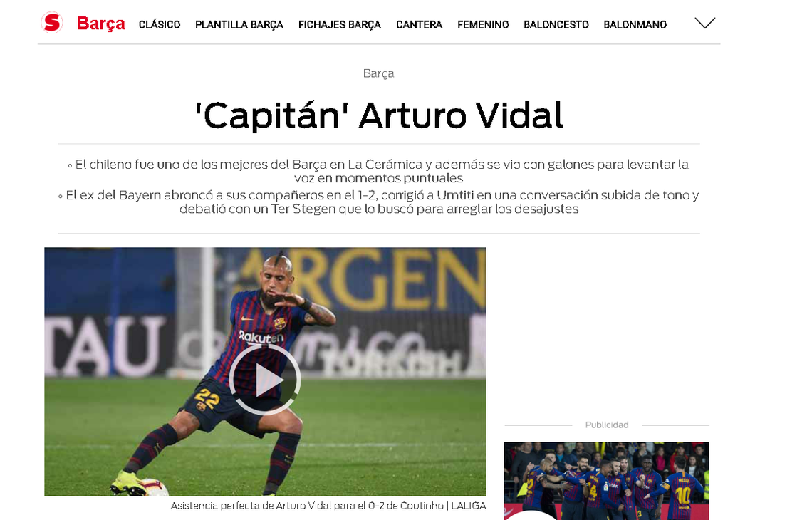Select FICHAJES BARÇA in the navigation

[340, 24]
